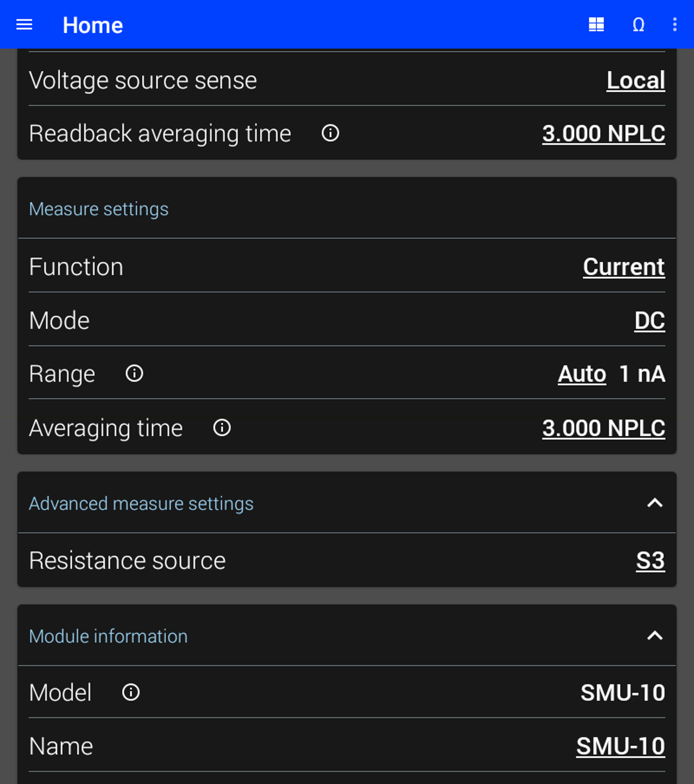Click the Readback averaging time label
This screenshot has width=694, height=784.
tap(160, 134)
